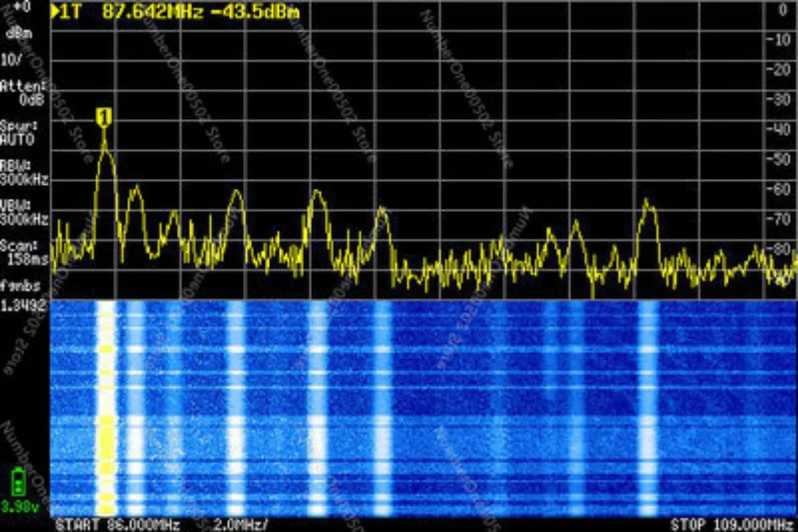Viewport: 798px width, 532px height.
Task: Tap the green battery icon
Action: (19, 482)
